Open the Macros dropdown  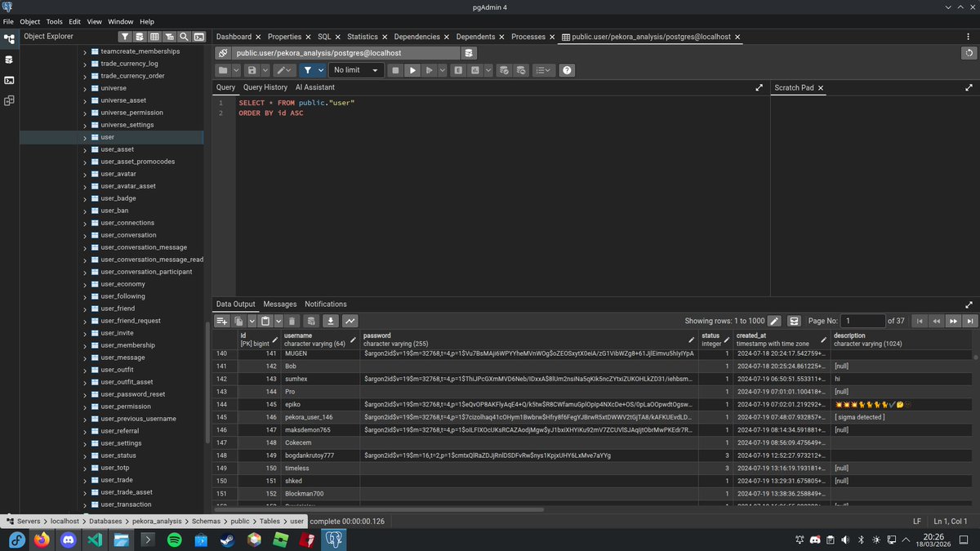(544, 70)
